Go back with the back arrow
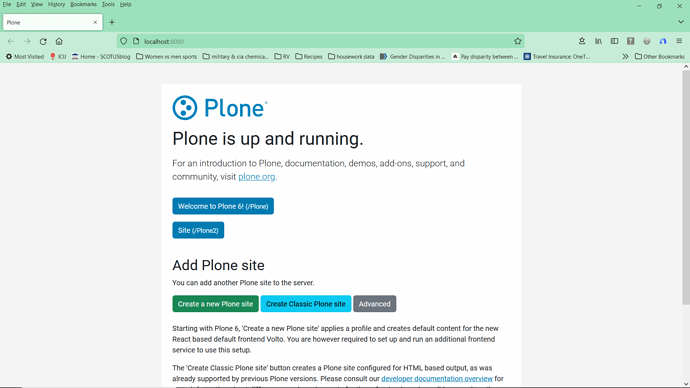The image size is (690, 388). click(11, 41)
